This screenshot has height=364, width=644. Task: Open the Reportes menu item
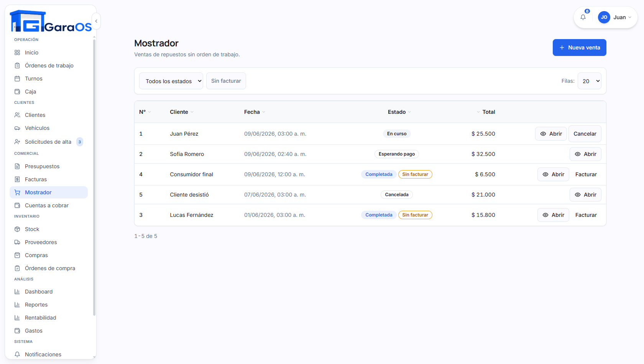(x=49, y=305)
